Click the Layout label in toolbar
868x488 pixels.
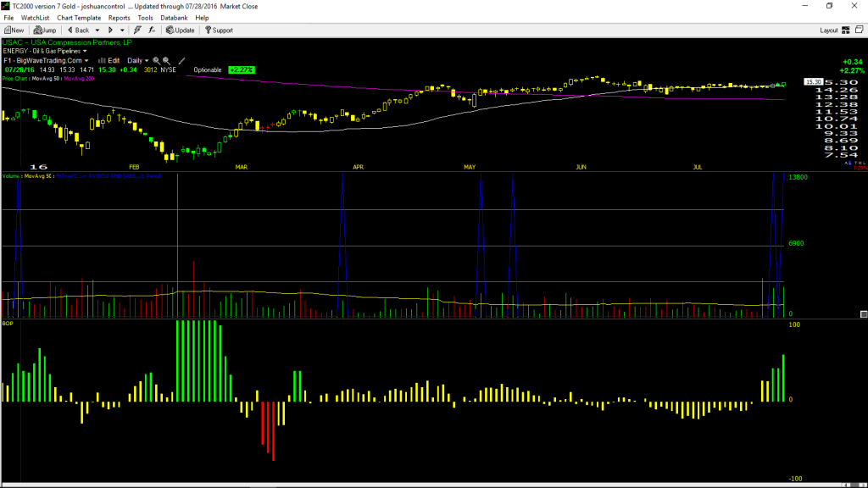pos(829,30)
